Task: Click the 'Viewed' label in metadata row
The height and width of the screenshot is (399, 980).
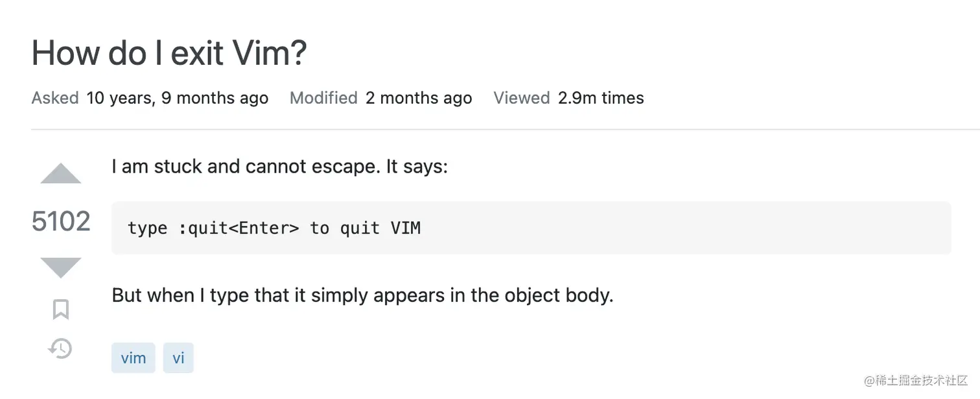Action: click(x=521, y=98)
